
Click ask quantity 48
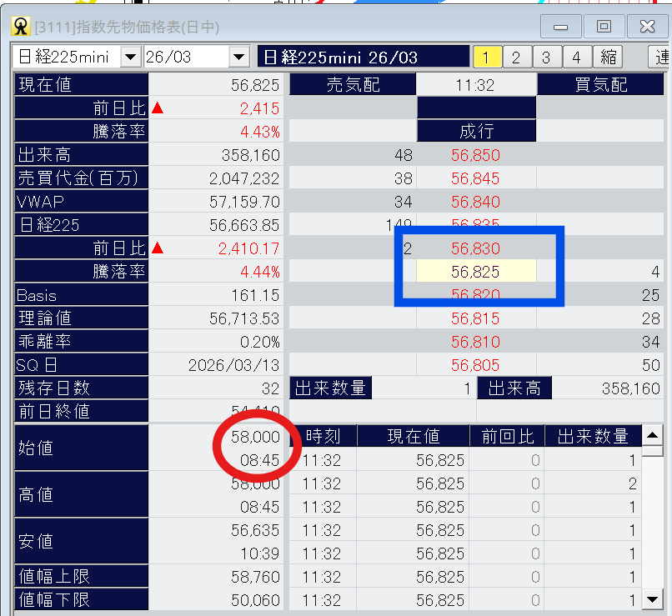point(404,155)
